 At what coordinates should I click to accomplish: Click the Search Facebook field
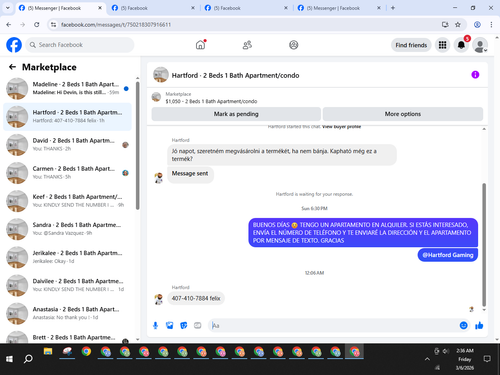point(80,45)
